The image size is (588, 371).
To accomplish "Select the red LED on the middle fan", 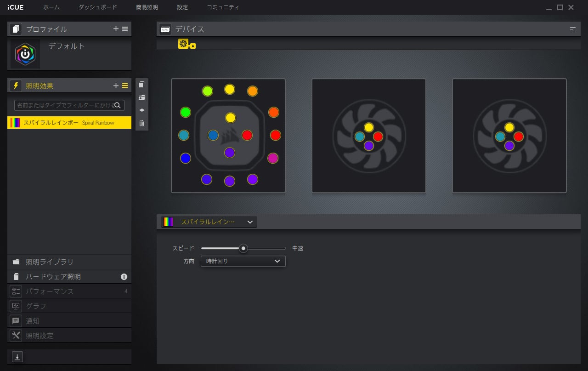I will coord(378,137).
